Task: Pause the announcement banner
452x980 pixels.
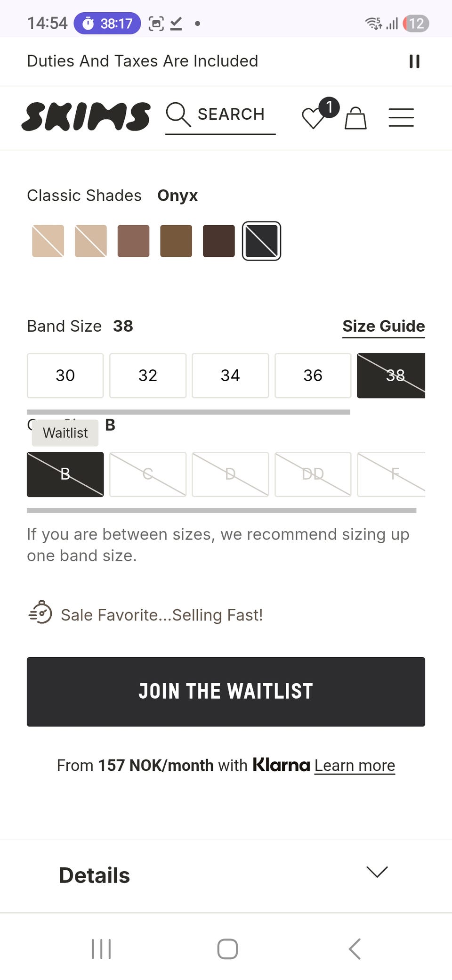Action: (414, 61)
